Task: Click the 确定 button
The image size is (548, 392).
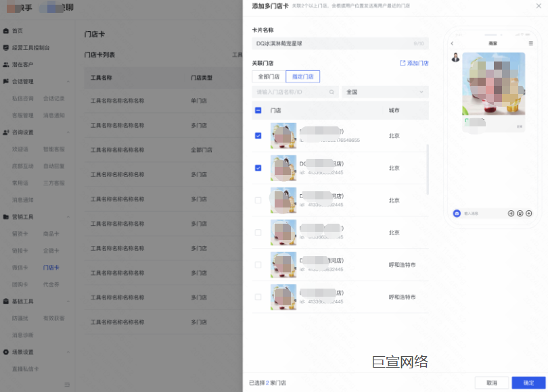Action: click(528, 383)
